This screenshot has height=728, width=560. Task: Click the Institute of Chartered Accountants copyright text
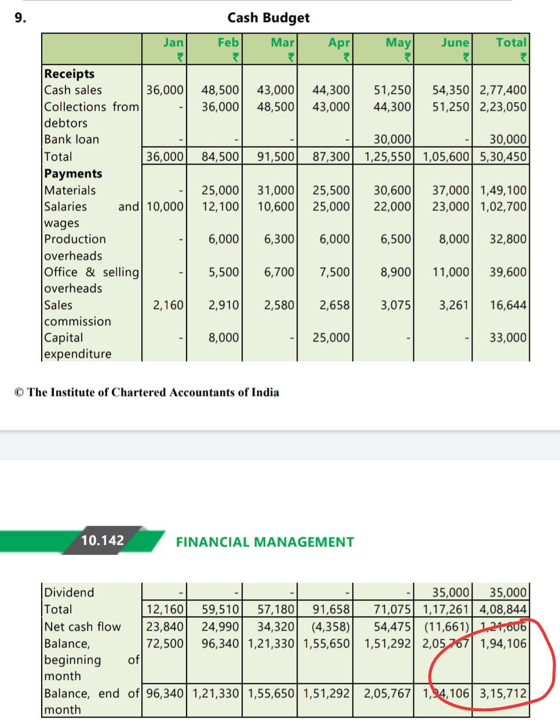pyautogui.click(x=147, y=392)
